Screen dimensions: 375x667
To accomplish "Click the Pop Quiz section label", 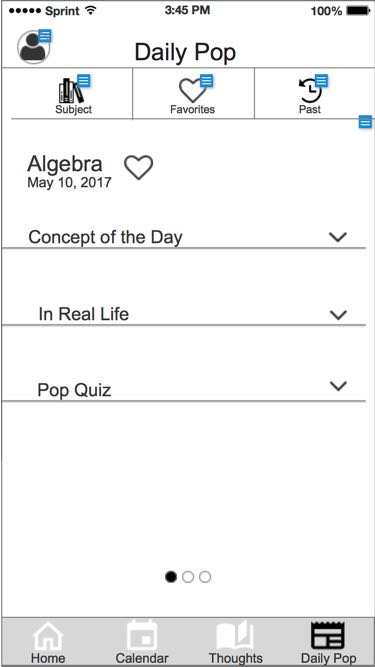I will 74,390.
